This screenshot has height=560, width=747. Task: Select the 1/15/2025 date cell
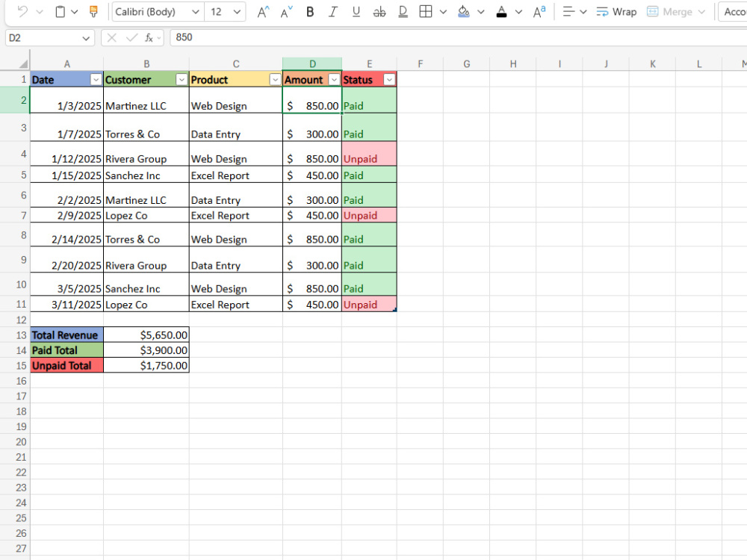tap(66, 174)
